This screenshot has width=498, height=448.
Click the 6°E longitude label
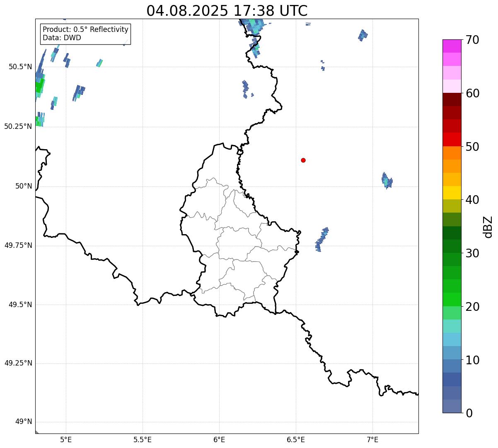219,439
